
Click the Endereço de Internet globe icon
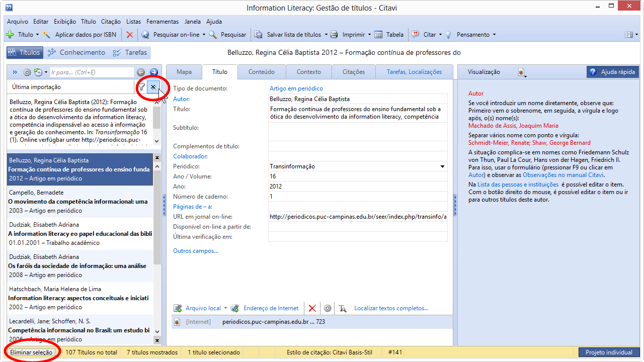(x=235, y=308)
